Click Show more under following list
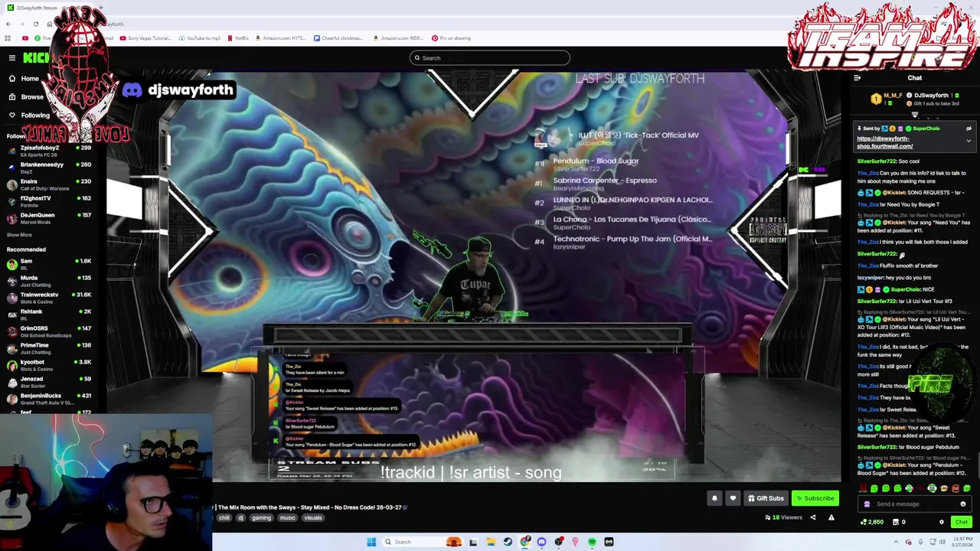 point(19,235)
